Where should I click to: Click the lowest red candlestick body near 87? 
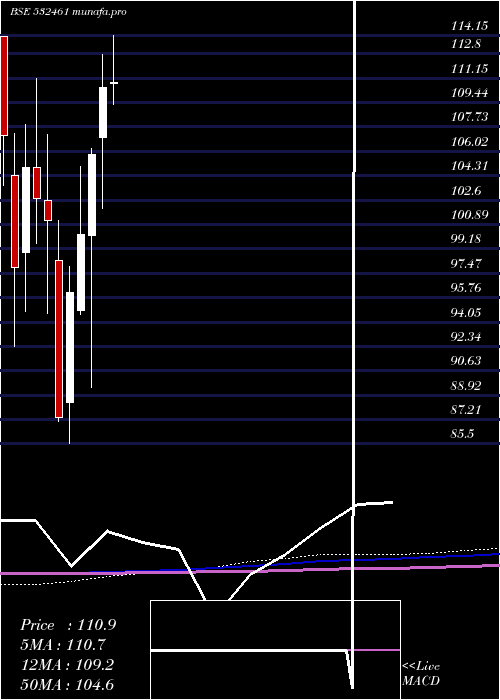(x=59, y=339)
